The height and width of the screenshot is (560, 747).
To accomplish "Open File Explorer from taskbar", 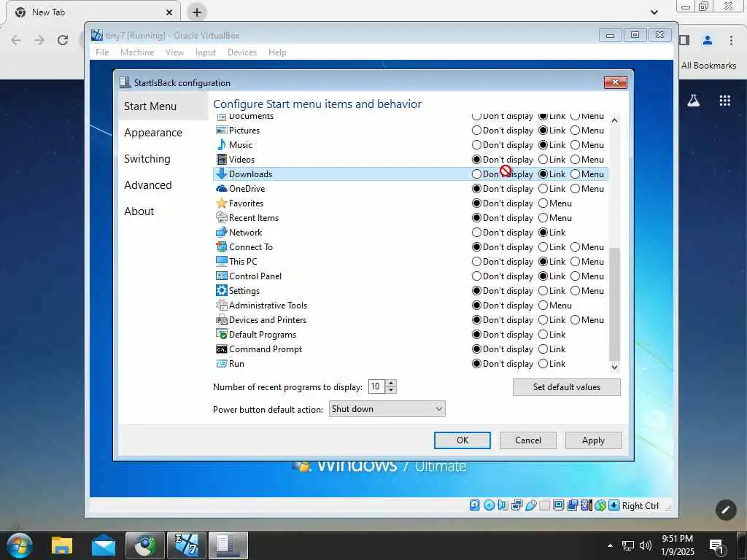I will coord(62,545).
